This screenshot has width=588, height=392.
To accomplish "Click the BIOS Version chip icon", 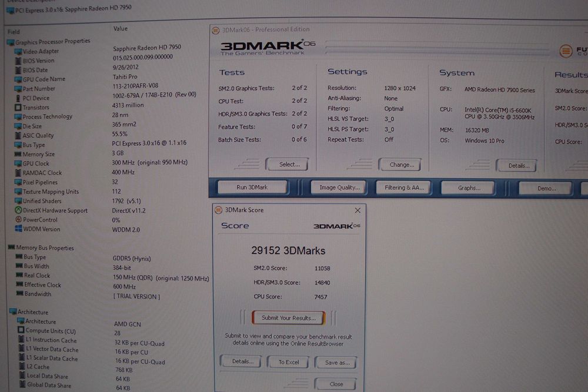I will (18, 61).
